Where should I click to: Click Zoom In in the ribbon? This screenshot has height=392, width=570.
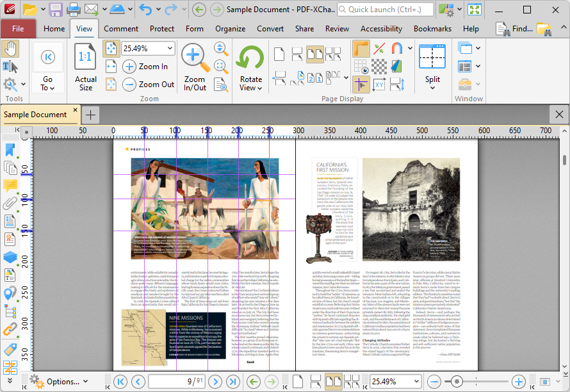pyautogui.click(x=145, y=67)
